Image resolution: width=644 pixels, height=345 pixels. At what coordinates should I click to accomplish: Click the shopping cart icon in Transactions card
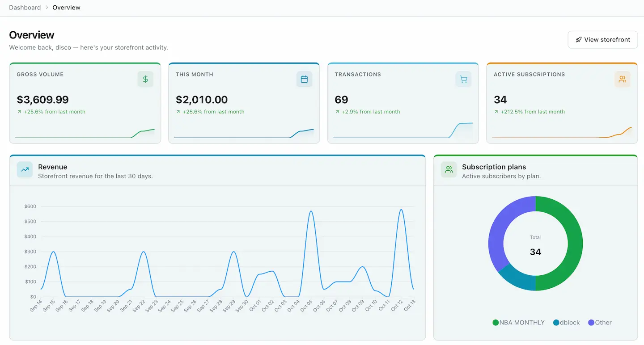click(x=463, y=79)
